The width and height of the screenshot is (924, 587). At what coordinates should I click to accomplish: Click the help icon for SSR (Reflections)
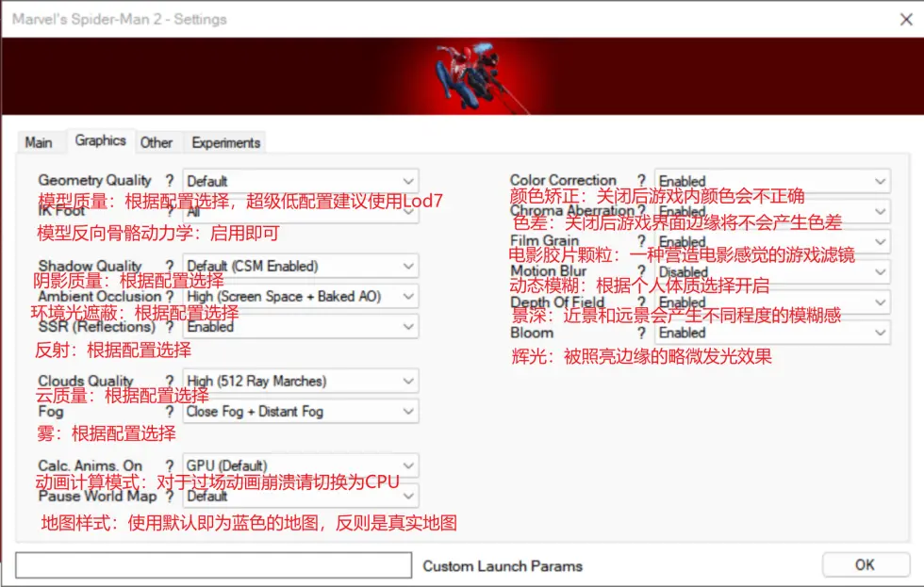point(170,327)
